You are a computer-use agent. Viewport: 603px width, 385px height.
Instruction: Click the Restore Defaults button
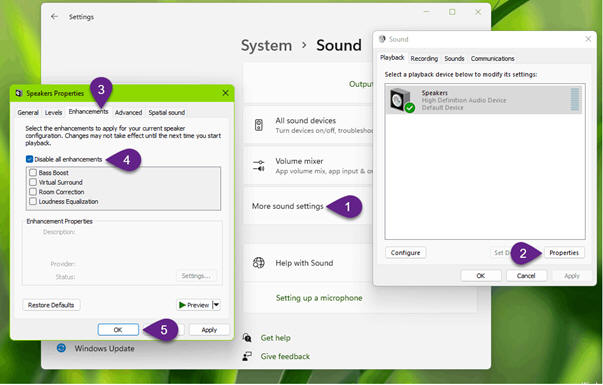[51, 305]
